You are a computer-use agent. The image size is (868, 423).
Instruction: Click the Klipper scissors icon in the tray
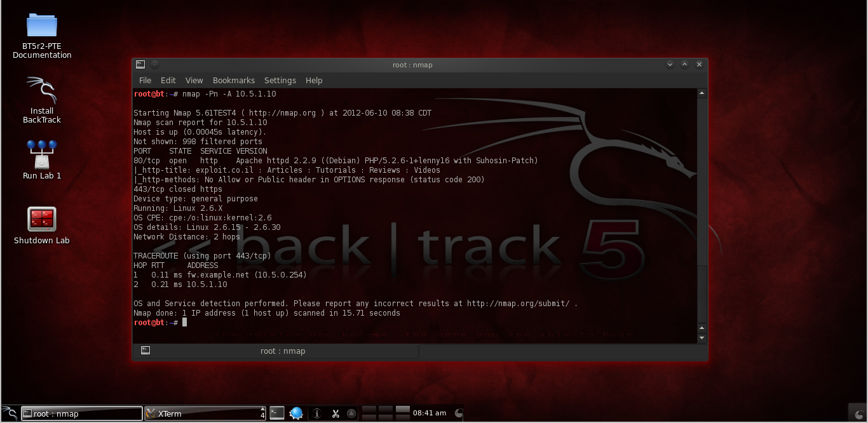[336, 413]
